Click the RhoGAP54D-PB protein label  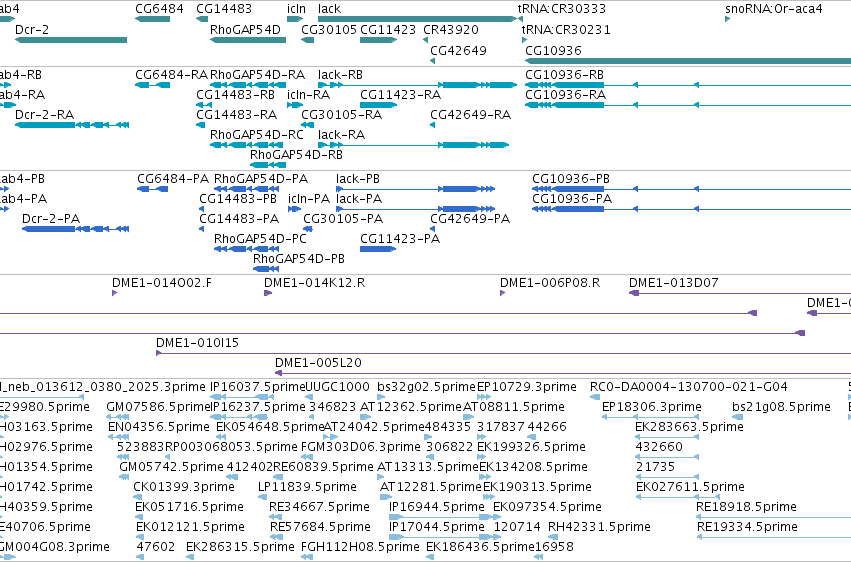click(x=299, y=259)
